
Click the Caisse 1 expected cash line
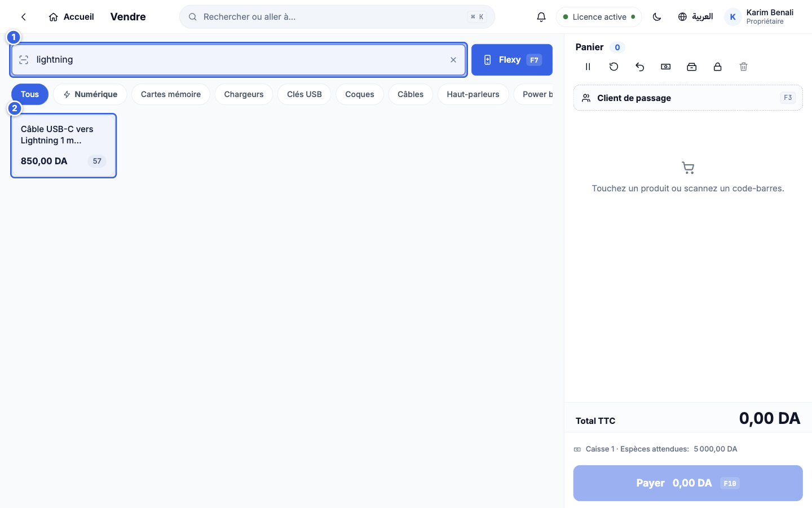(x=655, y=449)
